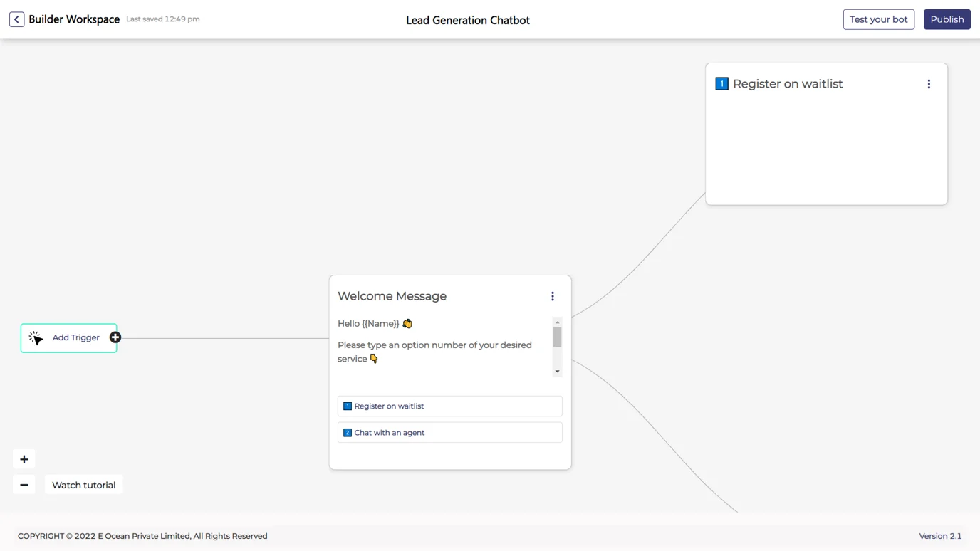Open Welcome Message three-dot menu
Screen dimensions: 980x551
pyautogui.click(x=553, y=296)
